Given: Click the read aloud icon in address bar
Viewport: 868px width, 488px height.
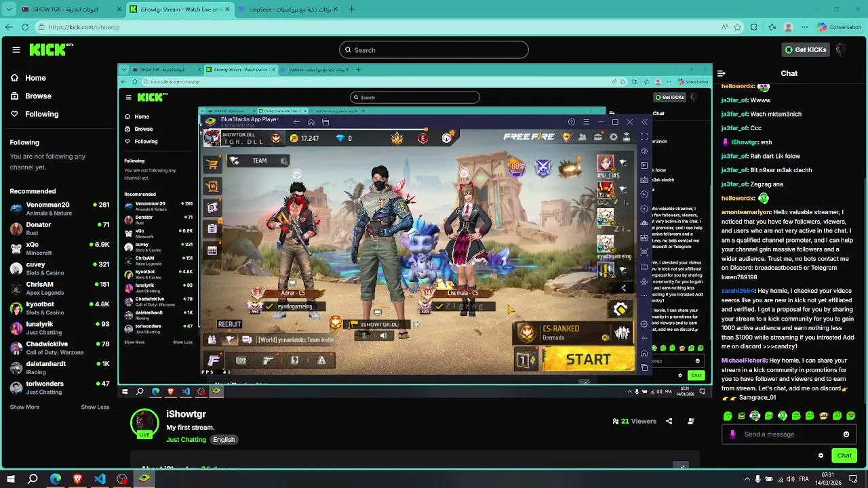Looking at the screenshot, I should click(725, 27).
